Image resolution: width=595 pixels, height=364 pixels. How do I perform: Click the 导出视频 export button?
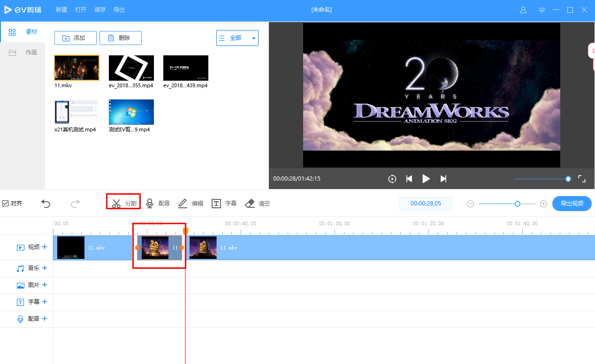click(572, 204)
